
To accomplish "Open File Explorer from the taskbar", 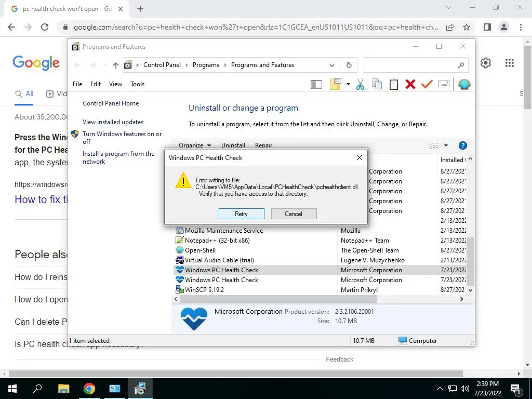I will [63, 389].
